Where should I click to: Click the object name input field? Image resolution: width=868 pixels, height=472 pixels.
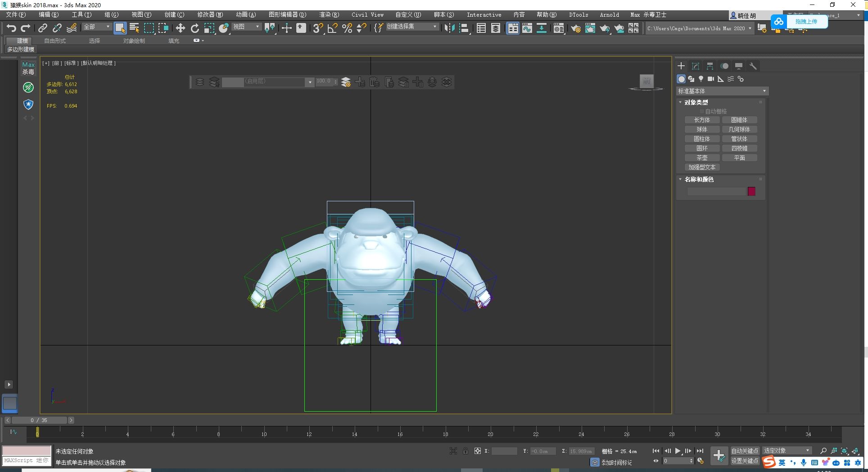pyautogui.click(x=716, y=191)
